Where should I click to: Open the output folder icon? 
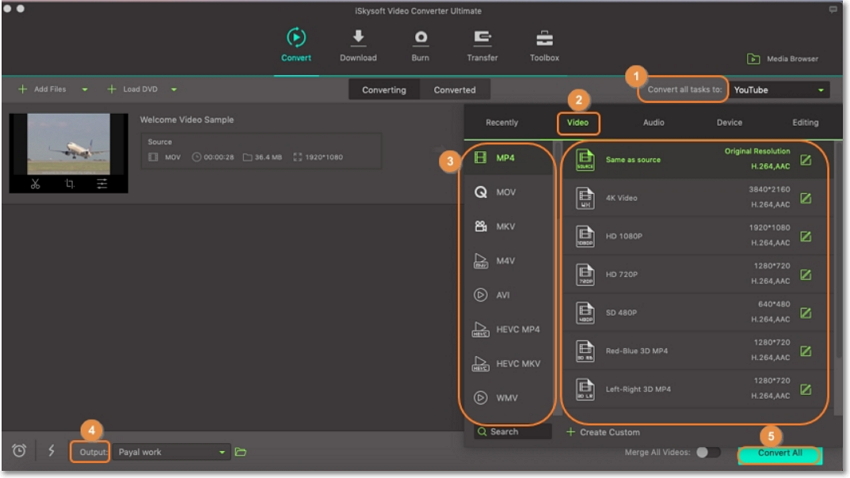pyautogui.click(x=240, y=452)
